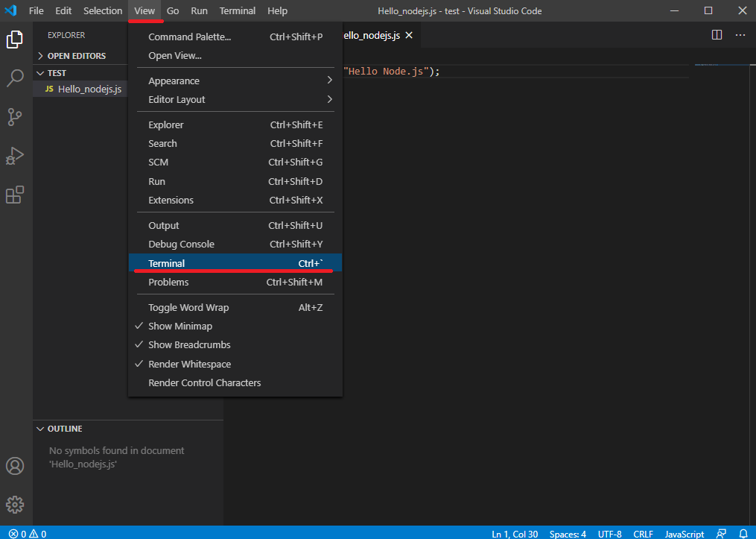The image size is (756, 539).
Task: Choose Debug Console in View menu
Action: 235,245
